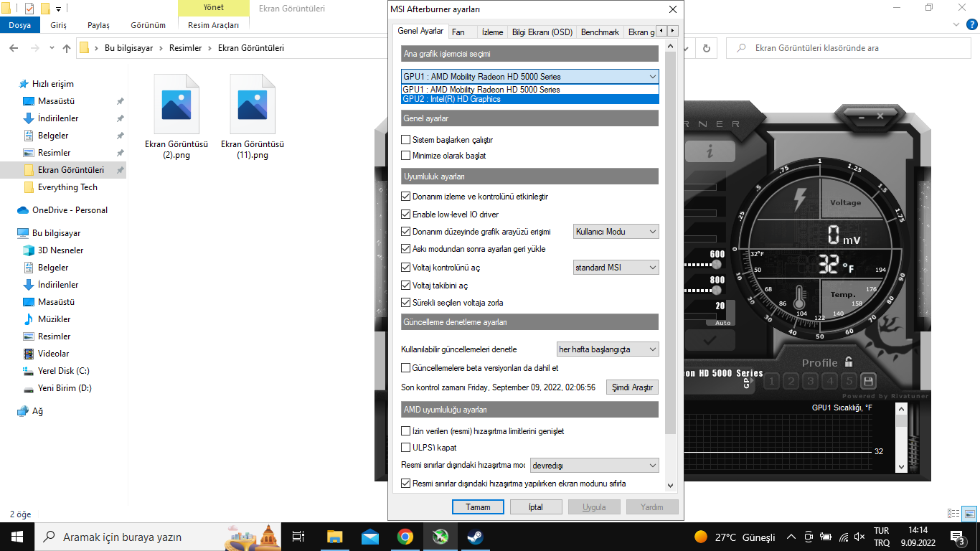Image resolution: width=980 pixels, height=551 pixels.
Task: Open 'İndirilenler' under Hızlı erişim
Action: click(58, 118)
